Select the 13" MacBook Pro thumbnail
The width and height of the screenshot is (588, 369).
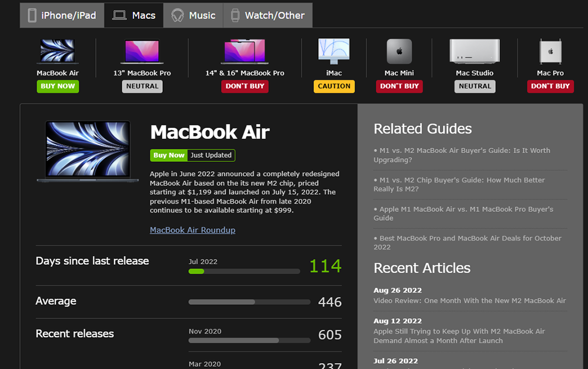(x=142, y=51)
